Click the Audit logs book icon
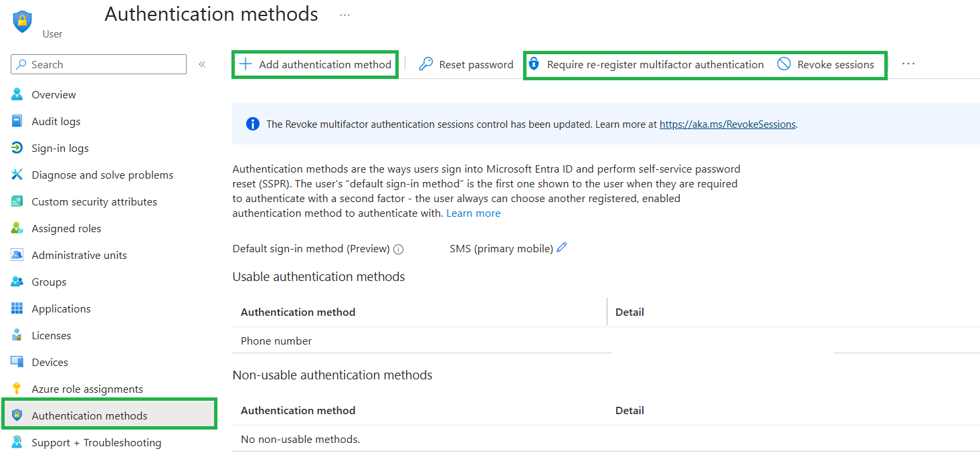The height and width of the screenshot is (463, 980). (x=17, y=121)
